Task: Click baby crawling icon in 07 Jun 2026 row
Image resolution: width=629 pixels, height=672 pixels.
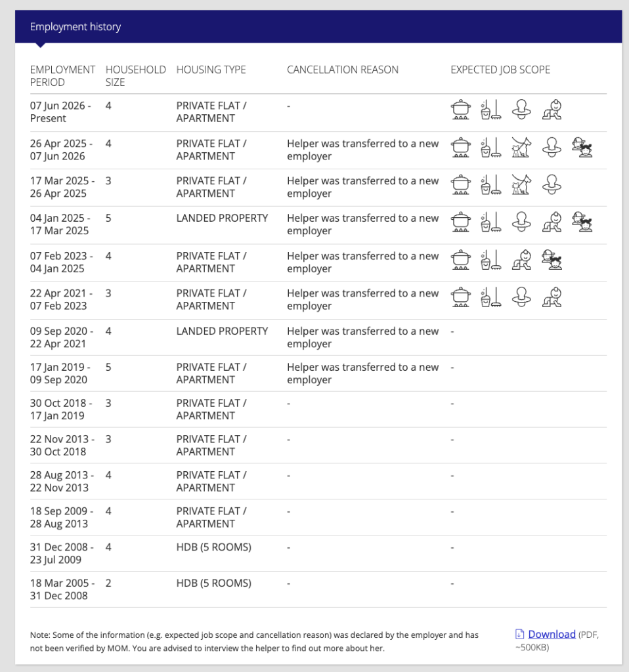Action: [552, 110]
